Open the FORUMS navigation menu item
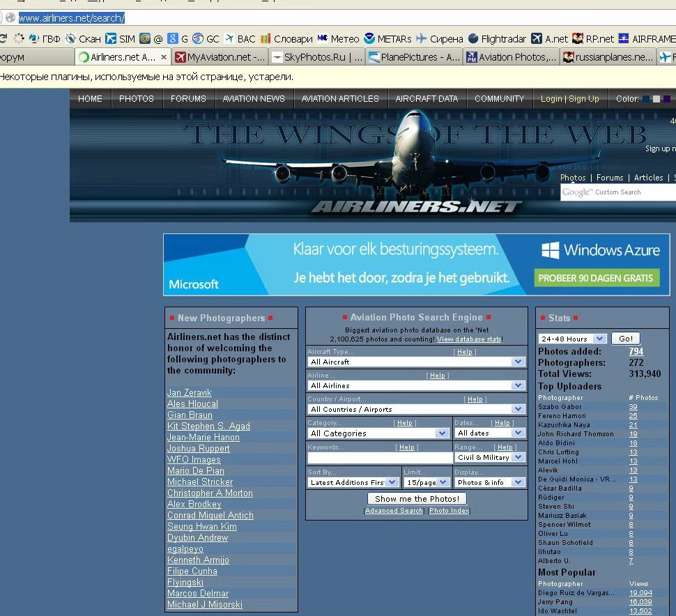The image size is (676, 616). (x=188, y=99)
